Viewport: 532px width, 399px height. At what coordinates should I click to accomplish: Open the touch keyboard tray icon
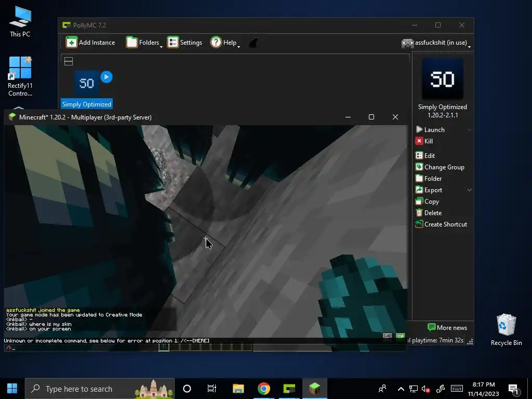point(457,389)
